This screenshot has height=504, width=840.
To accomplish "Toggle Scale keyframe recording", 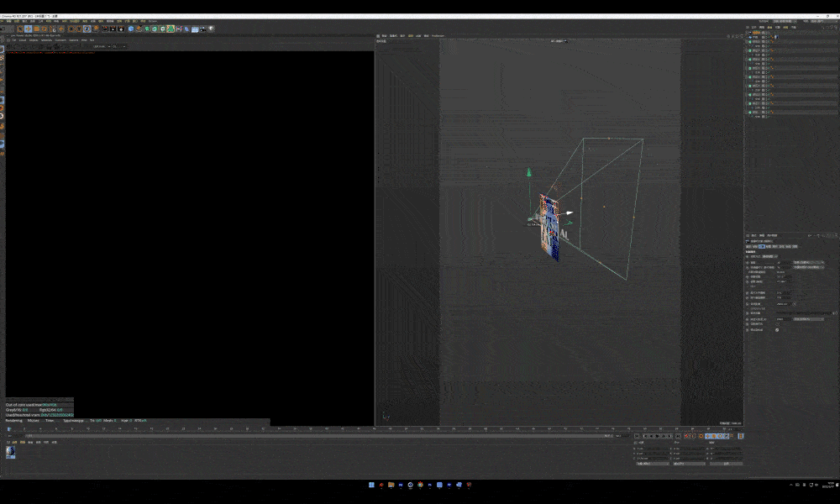I will click(x=714, y=436).
